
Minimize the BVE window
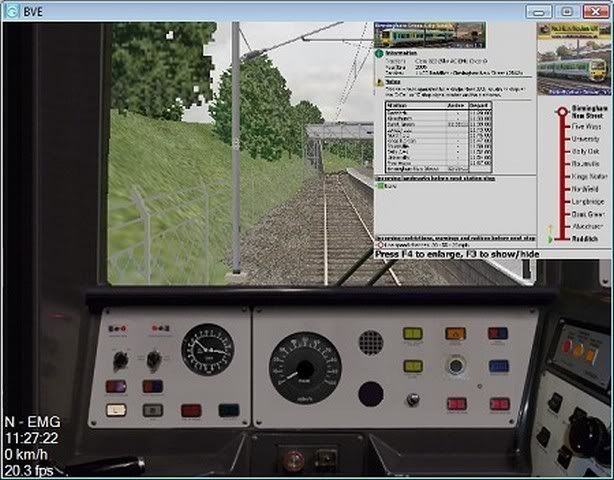(x=539, y=12)
